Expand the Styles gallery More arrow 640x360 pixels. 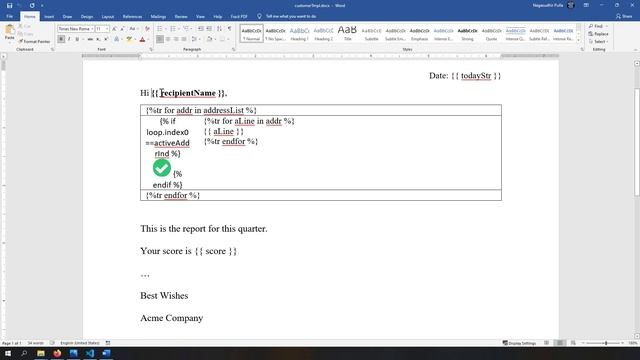pos(578,40)
